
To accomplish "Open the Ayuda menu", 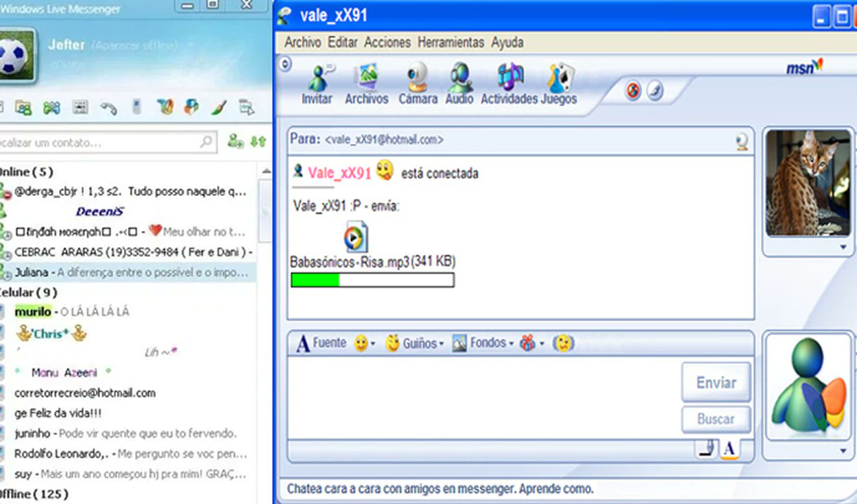I will click(x=507, y=43).
